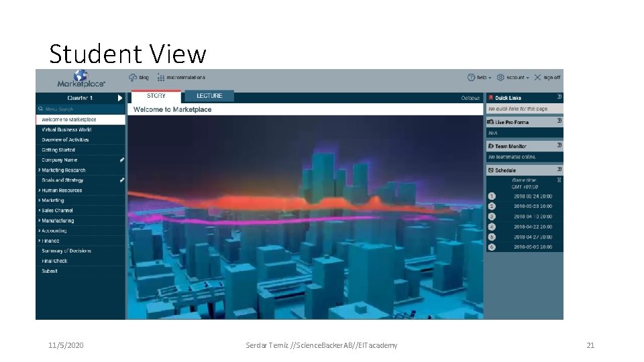
Task: Click the Octopus team name label
Action: [x=470, y=98]
